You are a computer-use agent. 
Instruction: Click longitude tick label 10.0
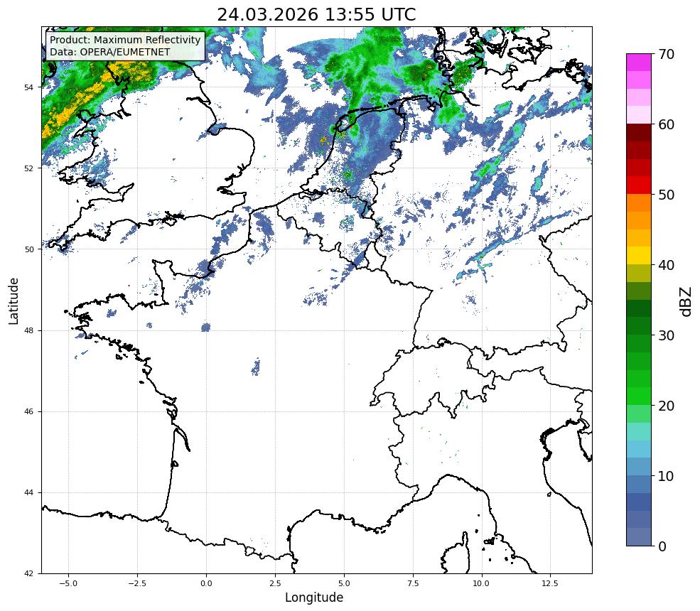coord(481,583)
